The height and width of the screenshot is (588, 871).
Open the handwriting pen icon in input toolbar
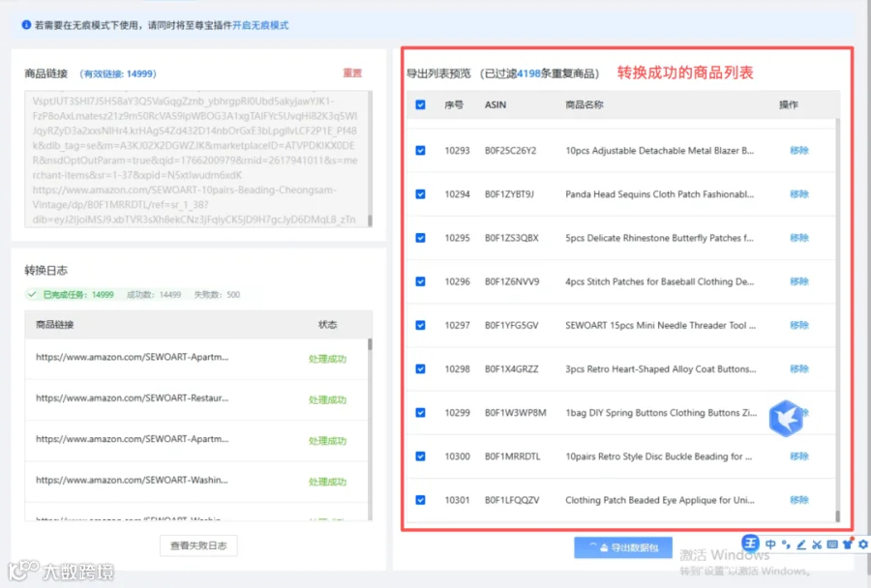[801, 544]
